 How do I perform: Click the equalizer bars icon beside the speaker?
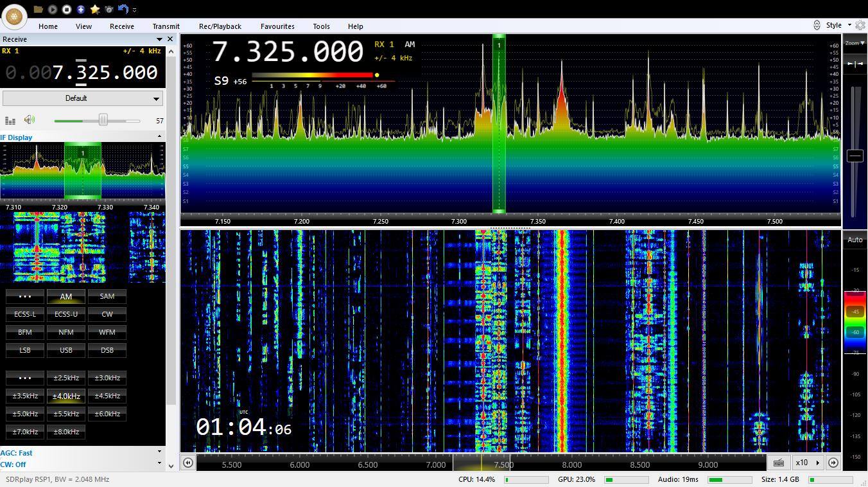coord(10,120)
